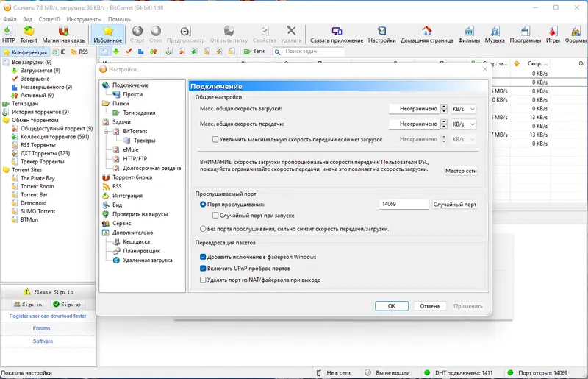The height and width of the screenshot is (379, 588).
Task: Open Избранное favorites star in toolbar
Action: click(107, 35)
